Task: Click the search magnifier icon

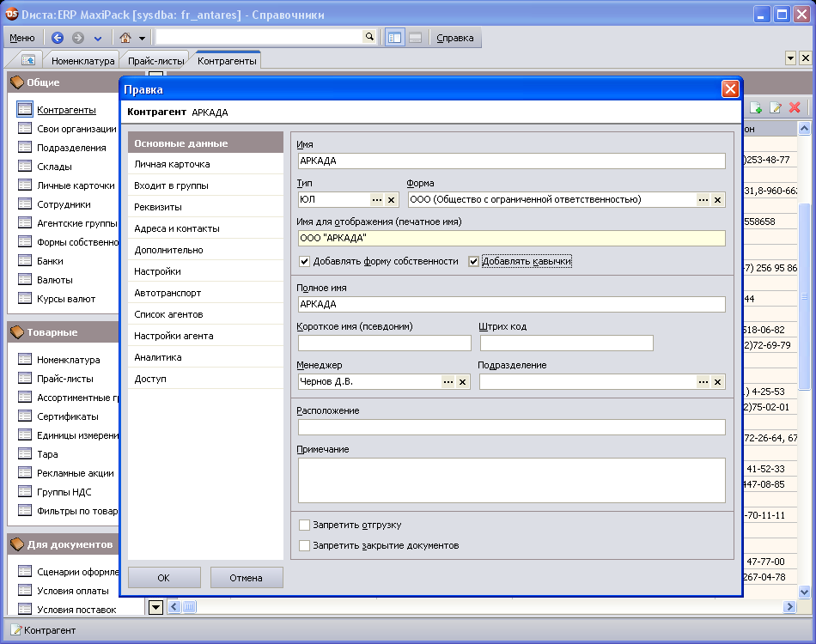Action: pos(369,37)
